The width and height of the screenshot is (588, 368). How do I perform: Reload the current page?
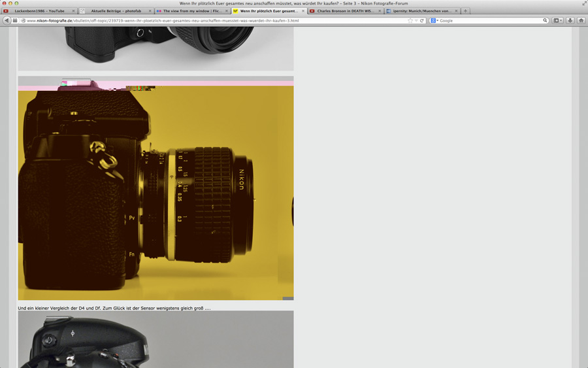pyautogui.click(x=422, y=21)
